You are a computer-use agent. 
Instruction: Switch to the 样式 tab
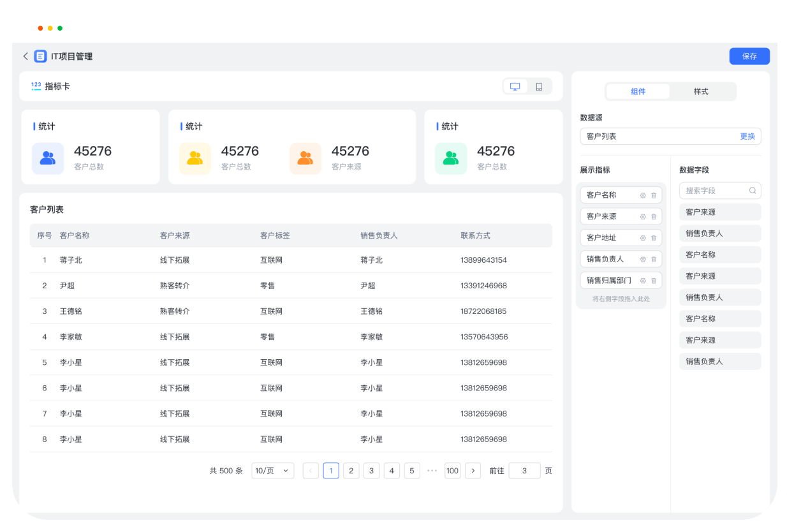[701, 92]
